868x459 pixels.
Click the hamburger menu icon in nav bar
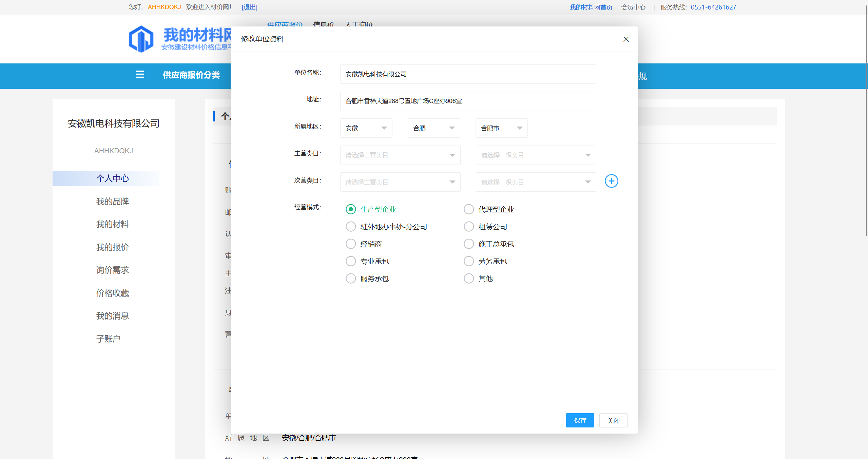tap(140, 75)
